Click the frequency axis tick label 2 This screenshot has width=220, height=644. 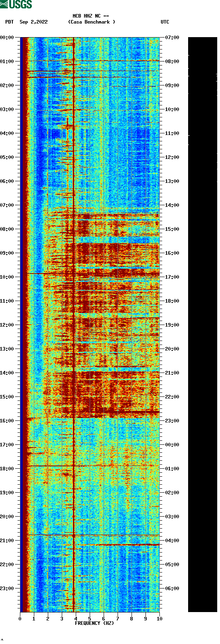pyautogui.click(x=48, y=619)
